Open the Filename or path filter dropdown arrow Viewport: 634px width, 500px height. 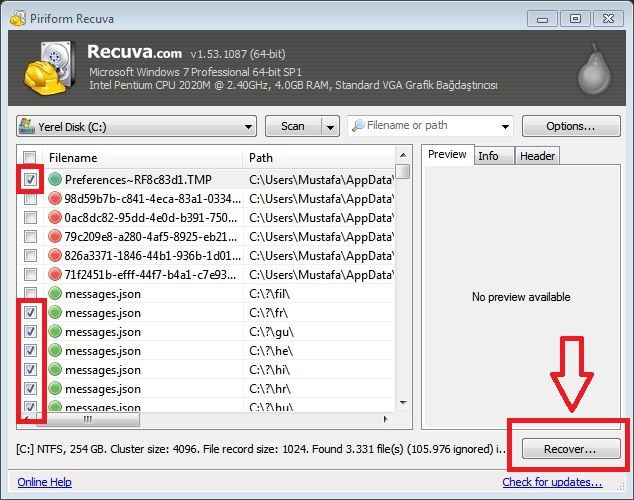pyautogui.click(x=505, y=127)
